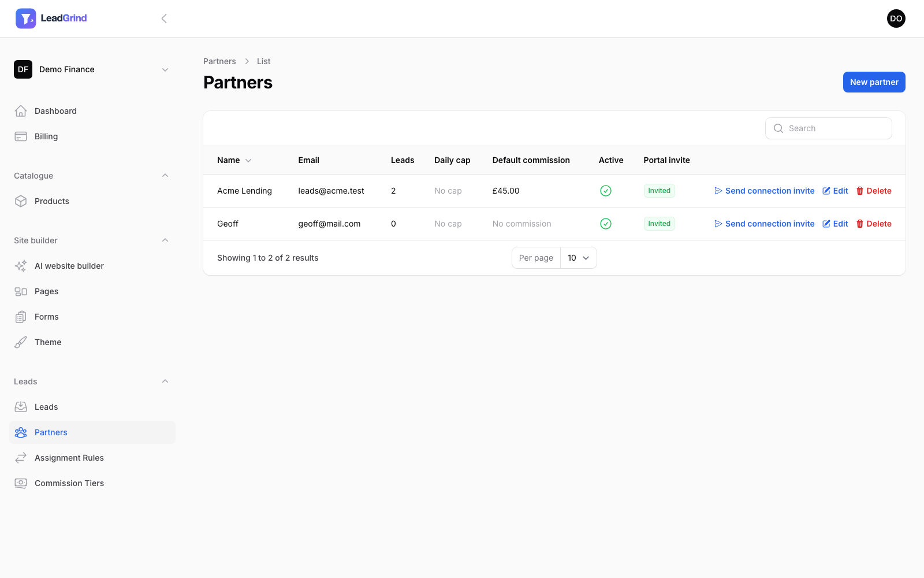The height and width of the screenshot is (578, 924).
Task: Delete the Geoff partner
Action: [x=873, y=224]
